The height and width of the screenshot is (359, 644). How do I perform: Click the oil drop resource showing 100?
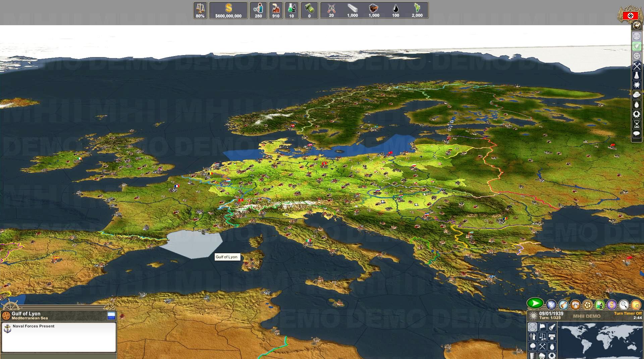[396, 10]
